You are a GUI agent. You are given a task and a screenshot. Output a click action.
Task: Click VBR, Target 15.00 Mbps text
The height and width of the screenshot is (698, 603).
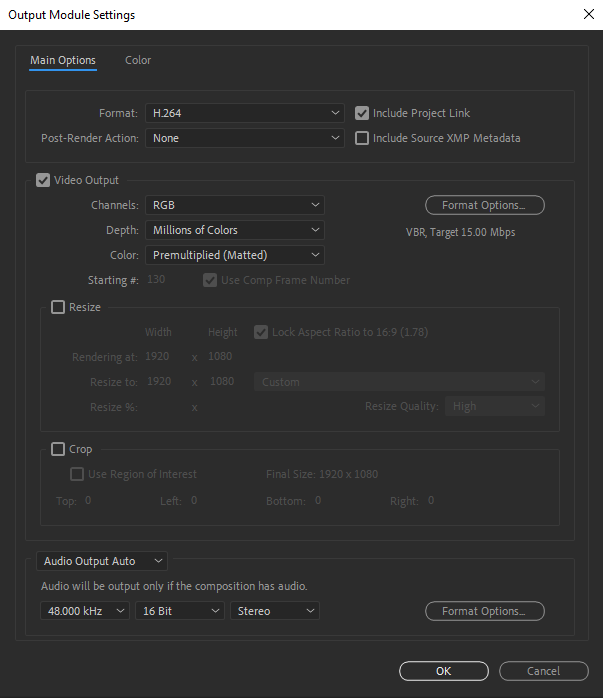461,232
